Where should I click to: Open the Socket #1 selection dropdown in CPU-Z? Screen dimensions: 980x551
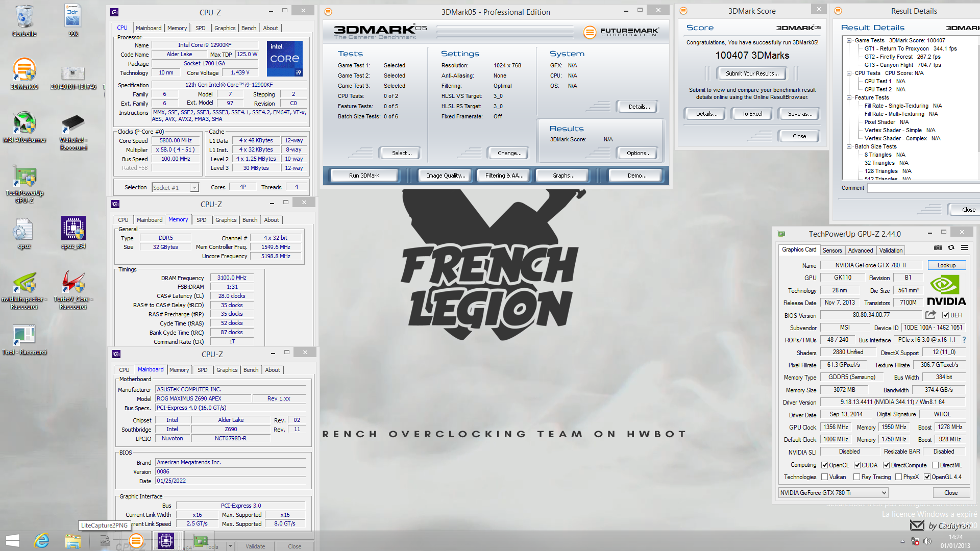[175, 188]
